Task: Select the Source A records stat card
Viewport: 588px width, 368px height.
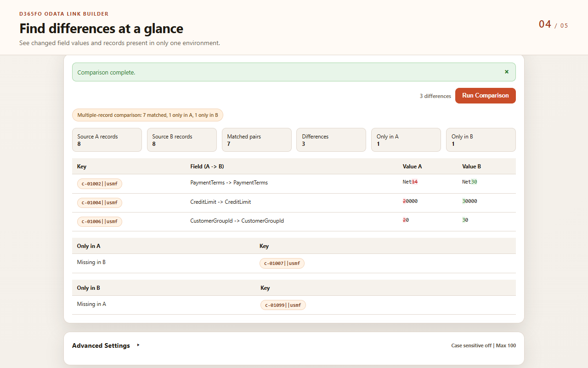Action: pyautogui.click(x=107, y=140)
